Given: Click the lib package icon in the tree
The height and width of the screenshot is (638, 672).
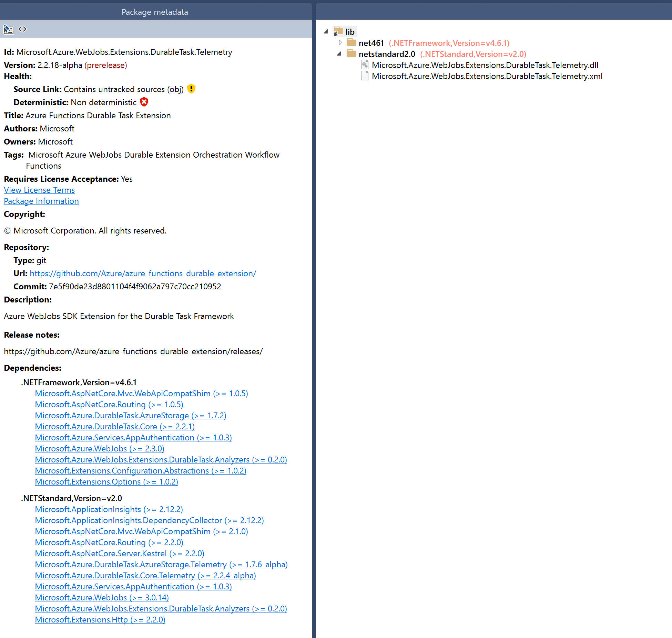Looking at the screenshot, I should click(337, 31).
